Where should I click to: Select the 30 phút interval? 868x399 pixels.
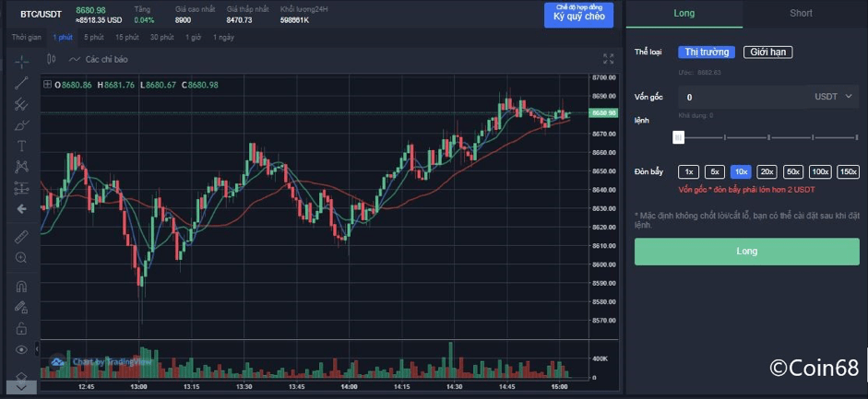click(161, 37)
